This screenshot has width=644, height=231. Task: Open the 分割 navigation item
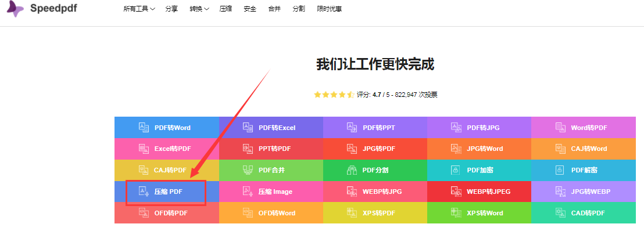299,9
